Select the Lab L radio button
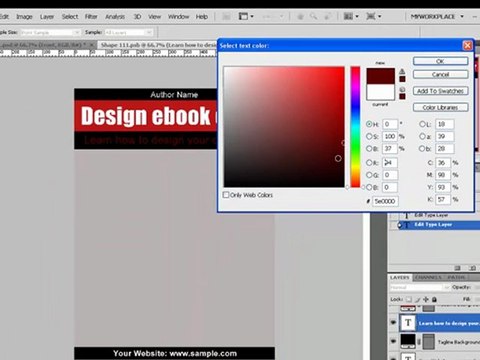480x360 pixels. [x=422, y=124]
